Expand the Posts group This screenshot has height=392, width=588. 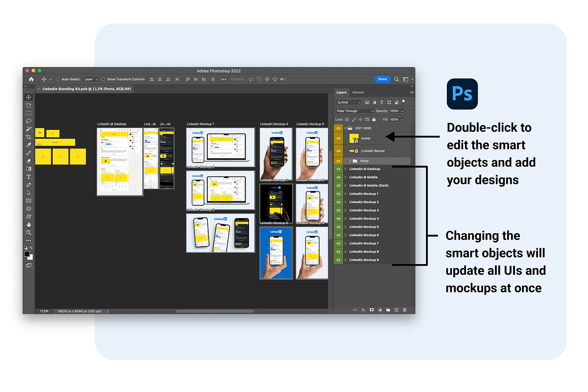tap(350, 161)
